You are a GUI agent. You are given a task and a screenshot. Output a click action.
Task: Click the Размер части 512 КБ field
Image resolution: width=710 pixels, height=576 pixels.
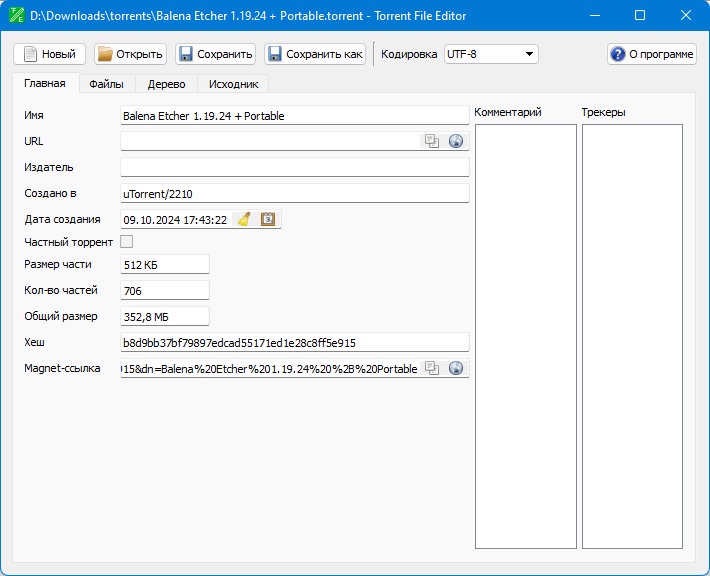[165, 264]
